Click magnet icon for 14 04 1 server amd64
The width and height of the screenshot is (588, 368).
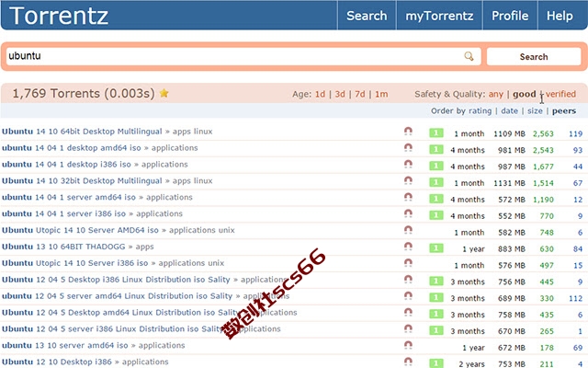(408, 197)
